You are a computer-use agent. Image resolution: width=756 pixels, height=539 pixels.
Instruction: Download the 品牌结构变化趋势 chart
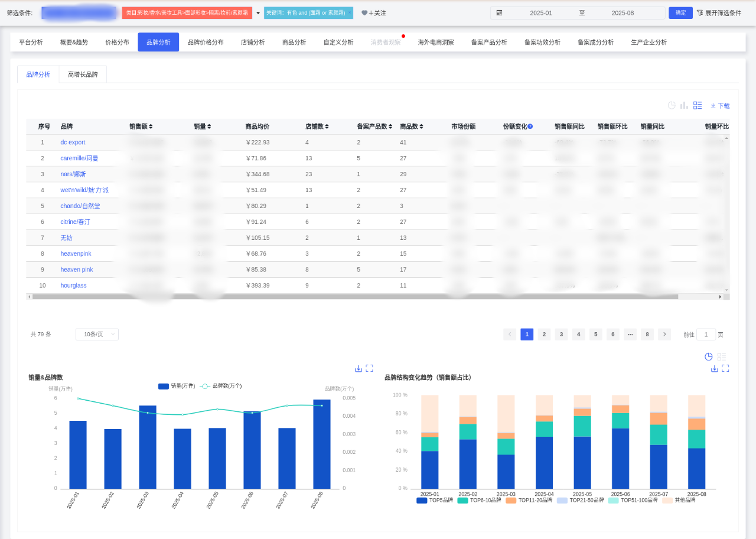click(714, 368)
